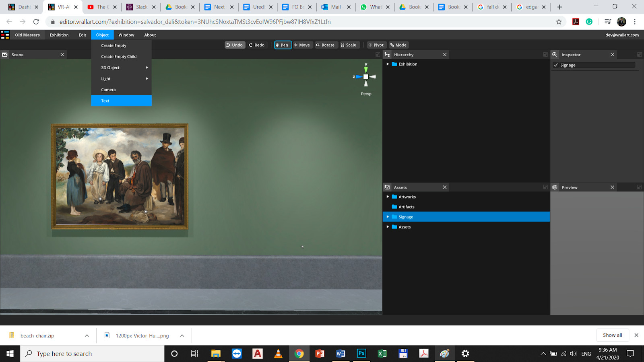Open the About menu
The width and height of the screenshot is (644, 362).
[x=150, y=35]
